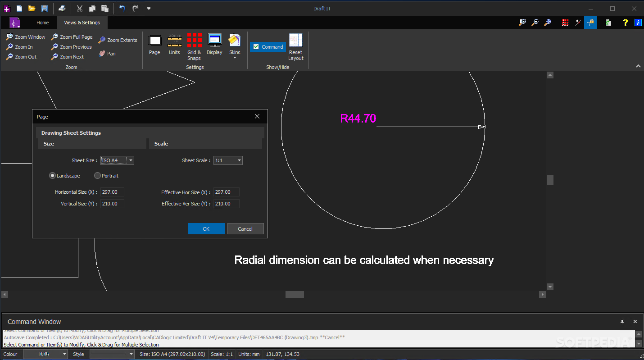644x360 pixels.
Task: Click the Units: mm status bar entry
Action: click(x=249, y=354)
